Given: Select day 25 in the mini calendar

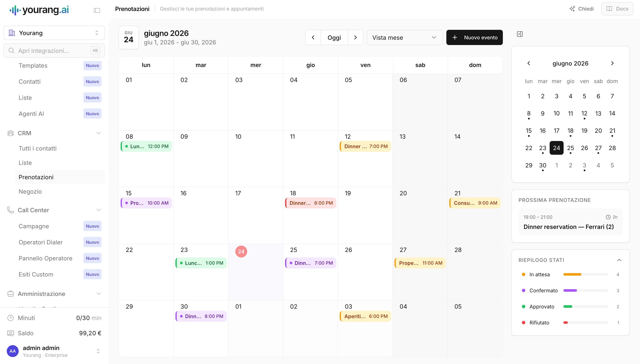Looking at the screenshot, I should 570,148.
